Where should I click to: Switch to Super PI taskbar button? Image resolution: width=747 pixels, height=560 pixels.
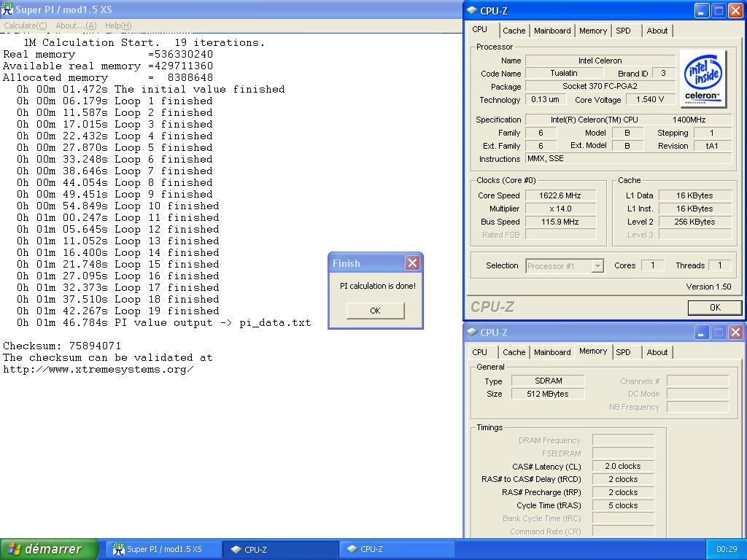point(163,549)
